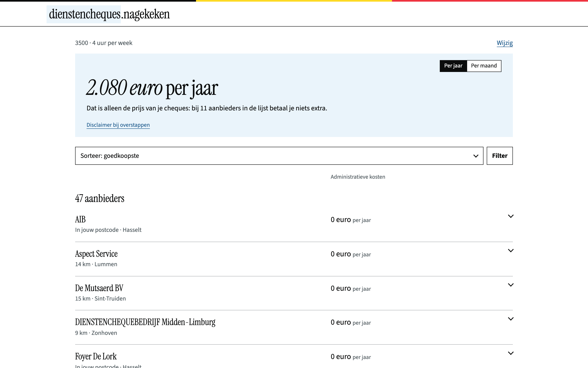Expand the De Mutsaerd BV row chevron

click(510, 285)
